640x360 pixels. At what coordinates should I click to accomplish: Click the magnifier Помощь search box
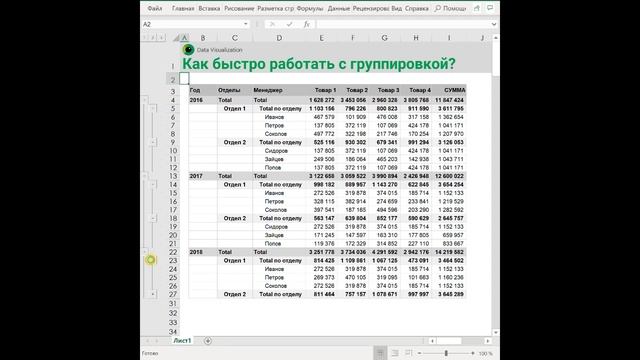coord(450,8)
